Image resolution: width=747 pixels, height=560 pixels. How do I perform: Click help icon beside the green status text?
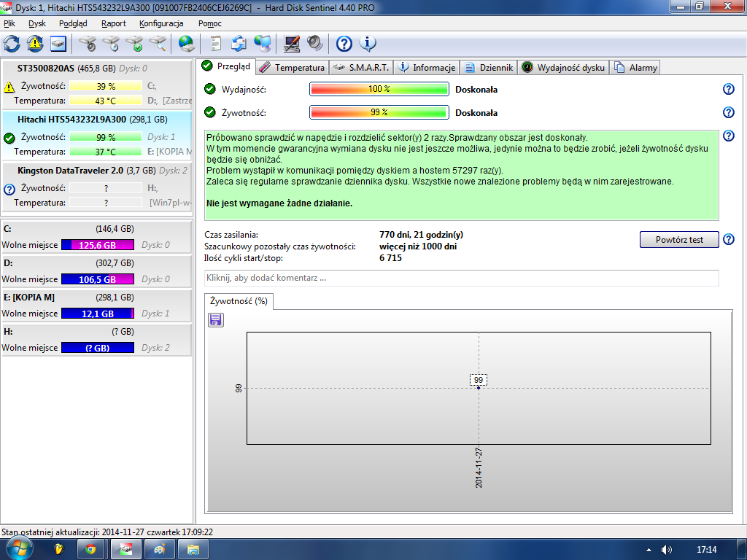(x=729, y=136)
